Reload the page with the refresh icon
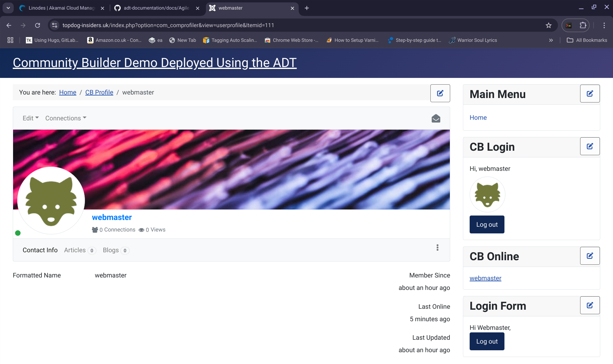 pyautogui.click(x=37, y=25)
